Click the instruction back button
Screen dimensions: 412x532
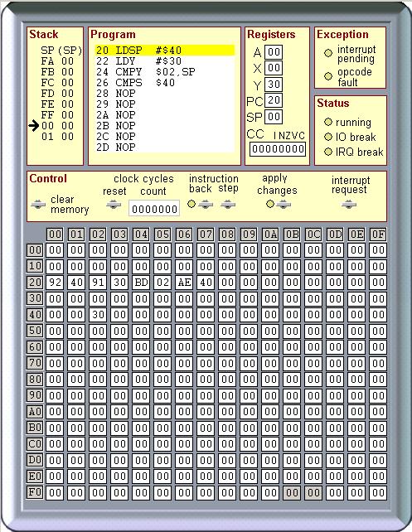pos(206,204)
